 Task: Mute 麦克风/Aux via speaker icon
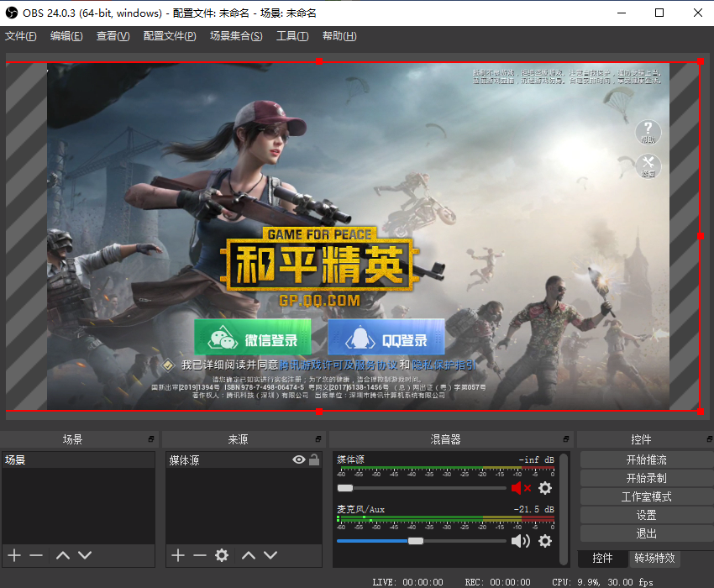pyautogui.click(x=521, y=541)
